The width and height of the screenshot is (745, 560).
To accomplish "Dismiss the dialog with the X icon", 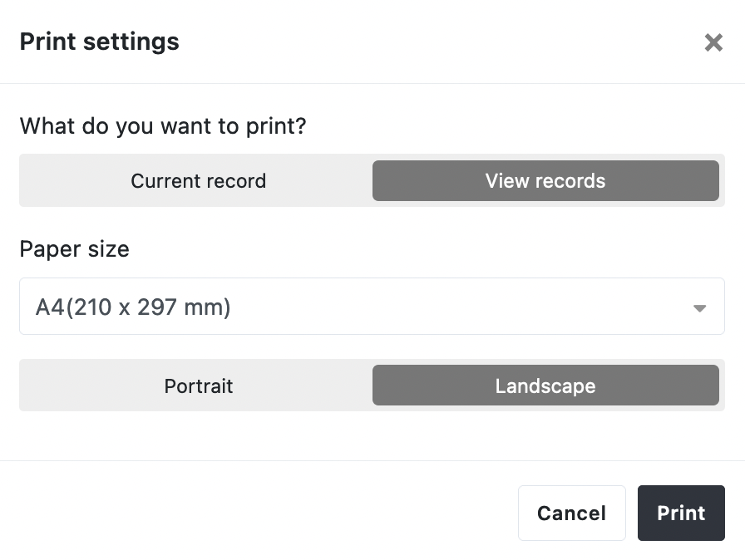I will click(x=713, y=43).
